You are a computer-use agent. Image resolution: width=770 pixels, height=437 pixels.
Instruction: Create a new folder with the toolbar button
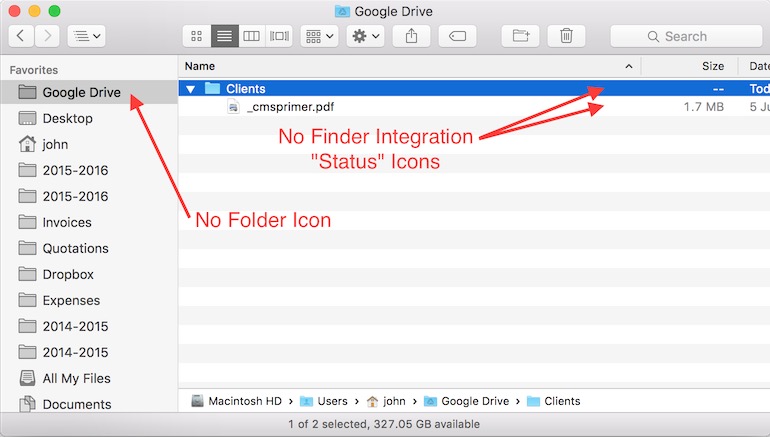[521, 36]
